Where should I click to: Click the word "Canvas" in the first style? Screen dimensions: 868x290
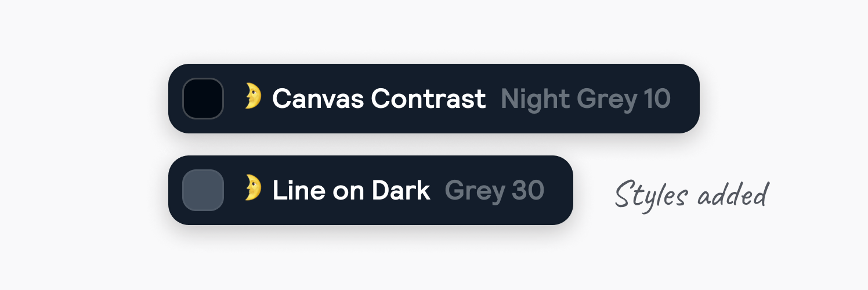tap(319, 99)
